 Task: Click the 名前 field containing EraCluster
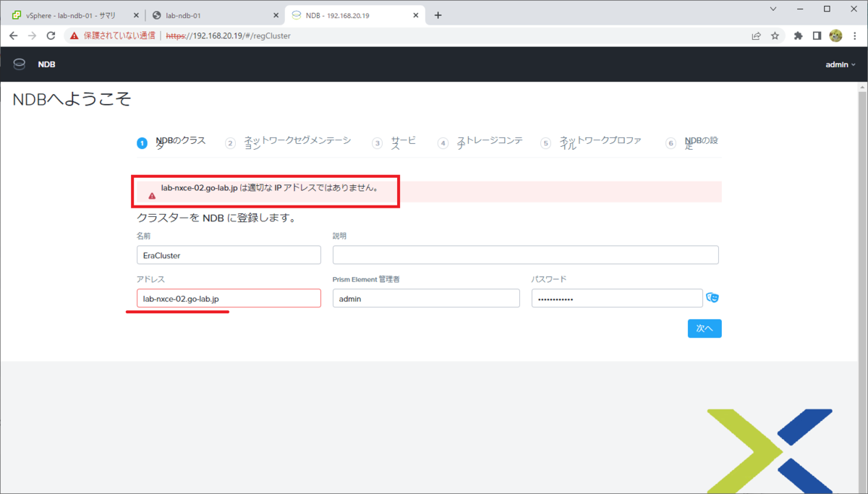click(x=229, y=255)
